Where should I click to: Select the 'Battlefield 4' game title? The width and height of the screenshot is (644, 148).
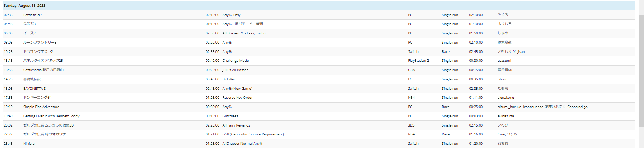(33, 15)
